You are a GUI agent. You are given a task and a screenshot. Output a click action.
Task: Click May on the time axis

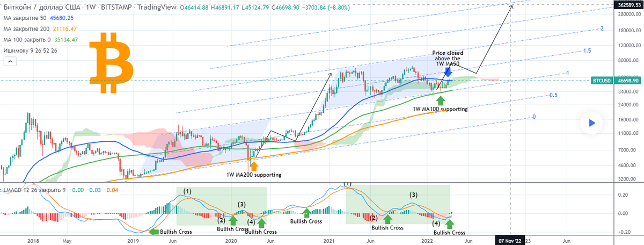click(x=68, y=241)
